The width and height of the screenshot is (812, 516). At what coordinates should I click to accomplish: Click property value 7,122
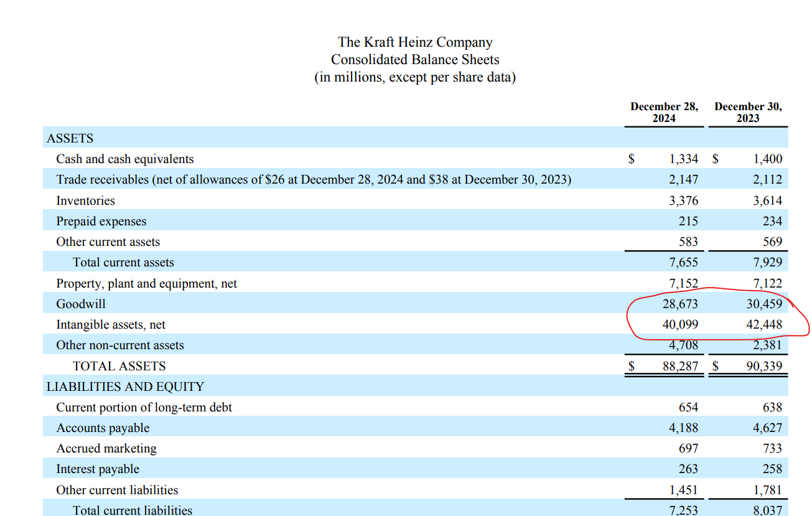click(768, 283)
